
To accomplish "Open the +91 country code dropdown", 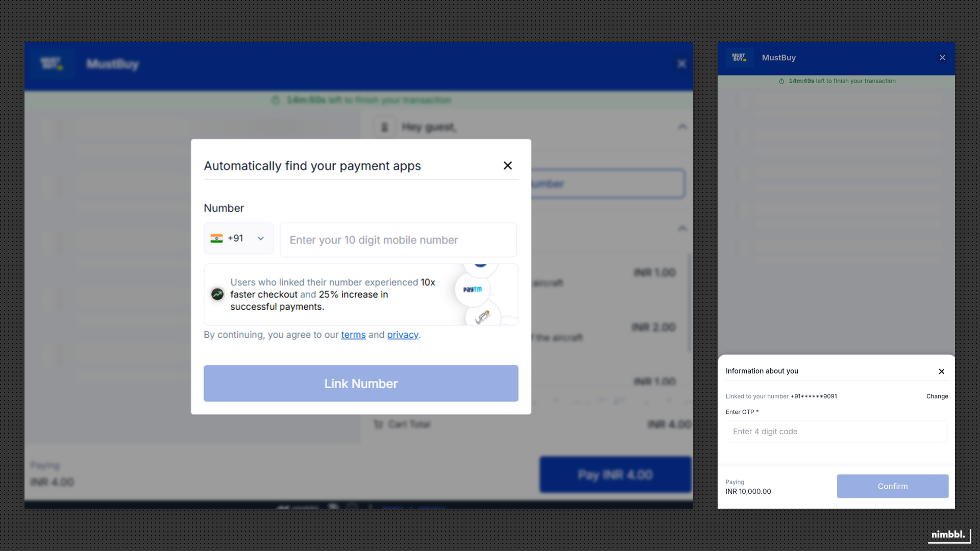I will coord(260,238).
